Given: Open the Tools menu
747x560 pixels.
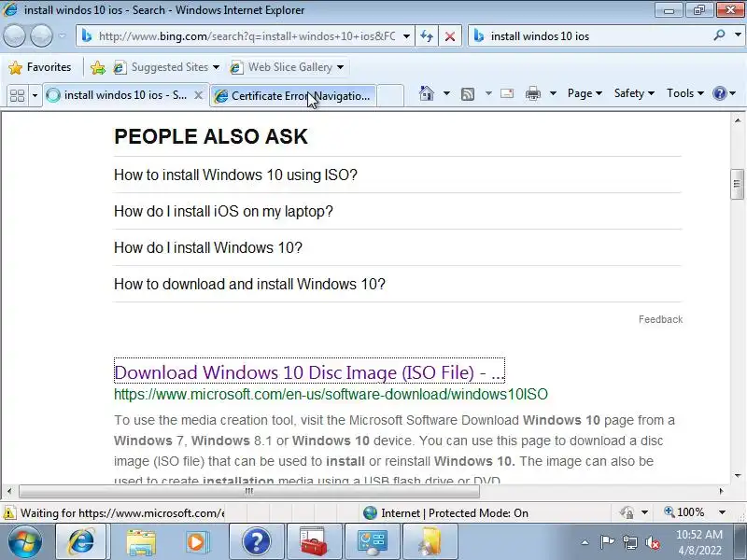Looking at the screenshot, I should [x=684, y=93].
